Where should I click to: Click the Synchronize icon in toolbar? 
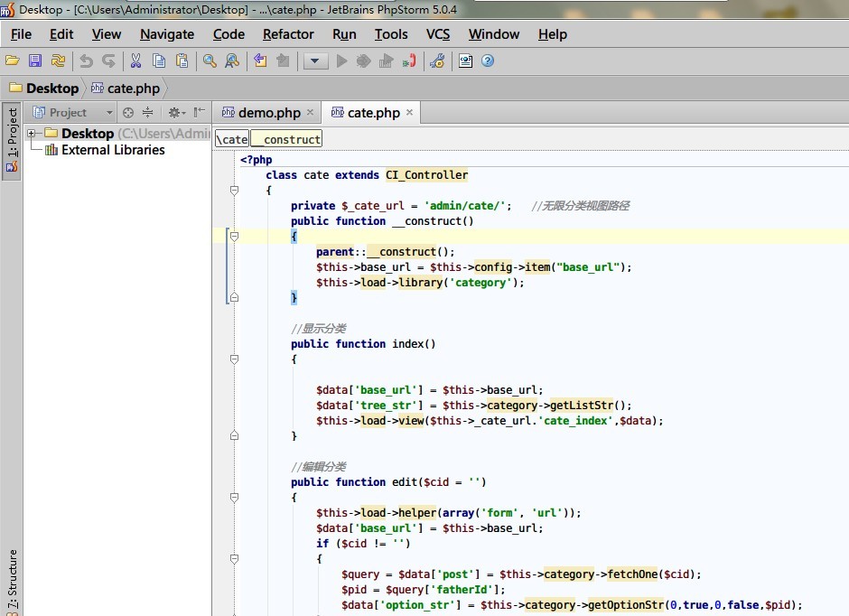58,61
